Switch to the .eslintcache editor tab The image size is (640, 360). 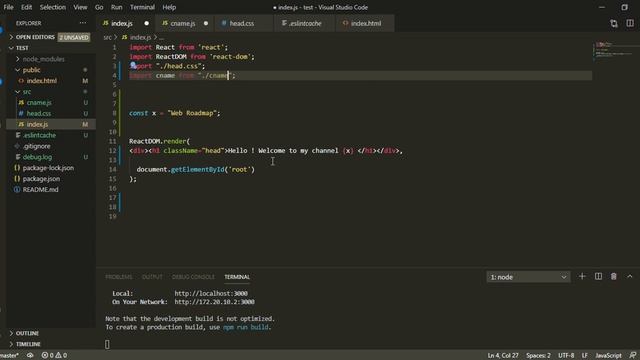coord(304,23)
